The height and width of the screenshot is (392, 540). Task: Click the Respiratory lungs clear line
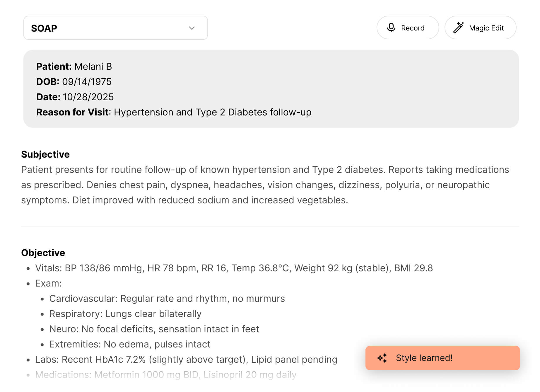pos(125,314)
